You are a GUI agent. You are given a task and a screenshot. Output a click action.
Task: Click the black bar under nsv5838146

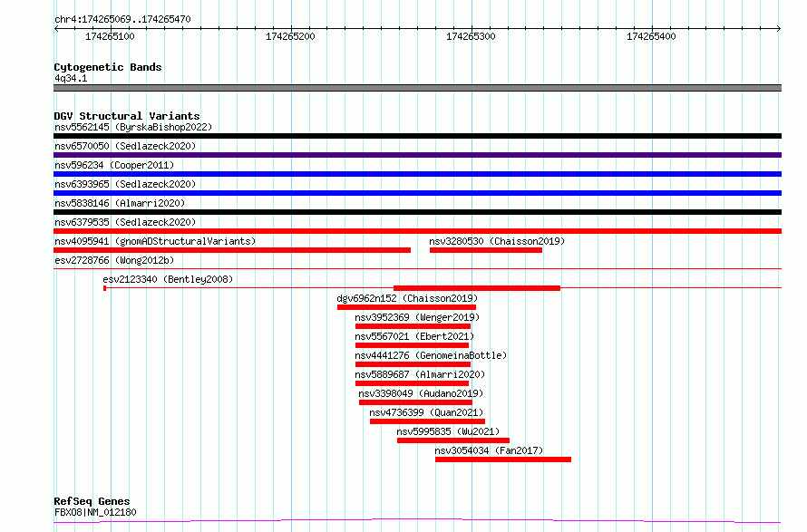point(417,212)
